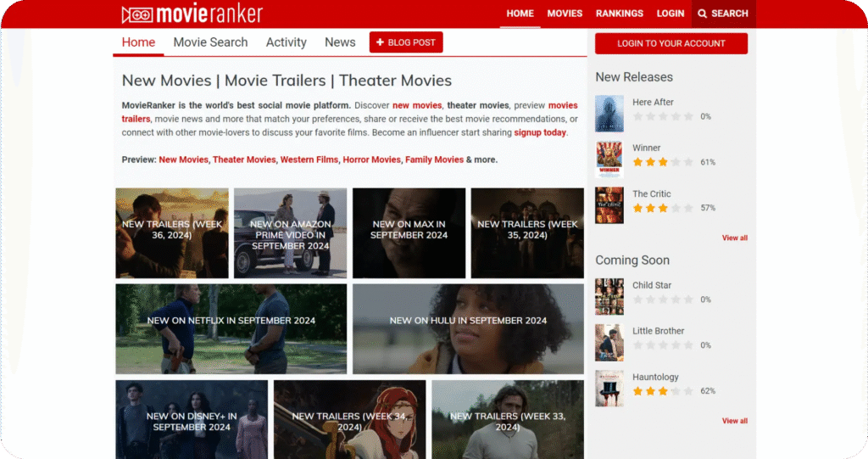The height and width of the screenshot is (459, 868).
Task: Open the Horror Movies link
Action: coord(372,160)
